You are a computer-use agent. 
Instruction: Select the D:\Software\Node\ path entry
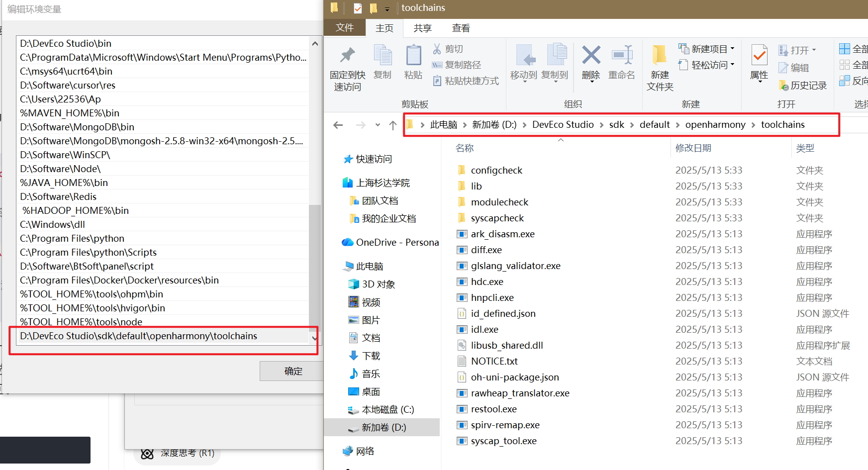point(162,169)
